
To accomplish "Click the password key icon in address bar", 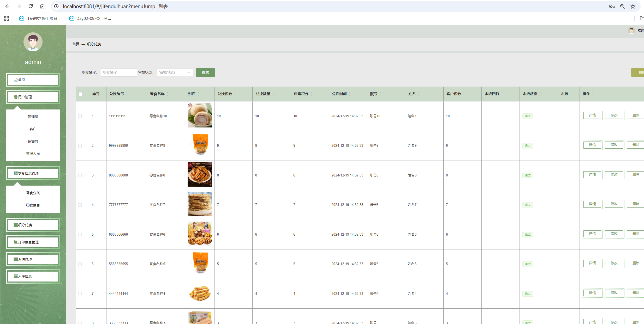I will tap(612, 6).
